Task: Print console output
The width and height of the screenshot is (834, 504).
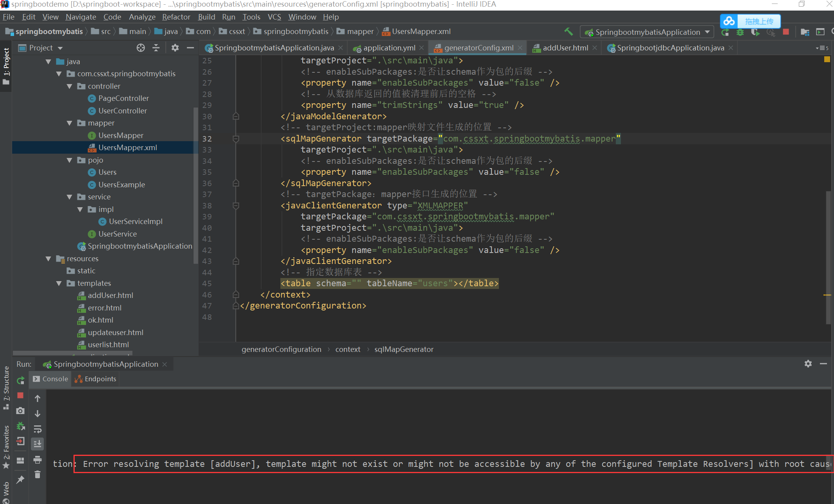Action: tap(38, 459)
